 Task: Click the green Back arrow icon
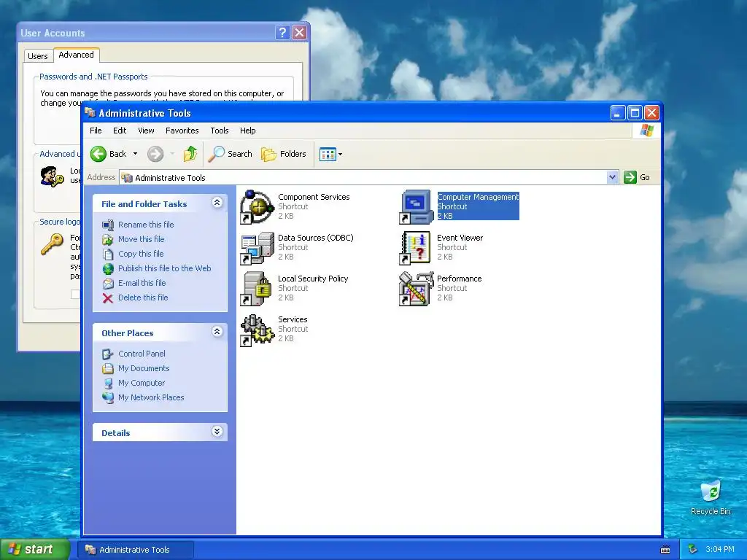tap(98, 154)
